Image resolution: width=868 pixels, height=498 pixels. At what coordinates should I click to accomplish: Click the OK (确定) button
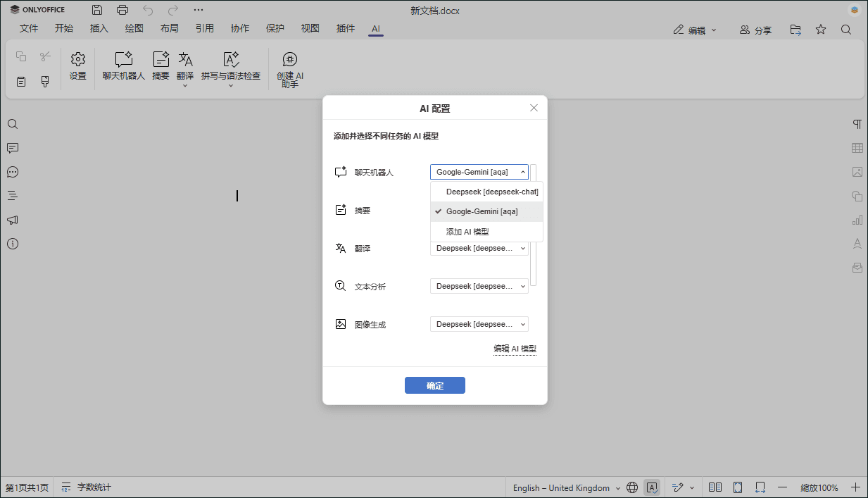[x=434, y=385]
